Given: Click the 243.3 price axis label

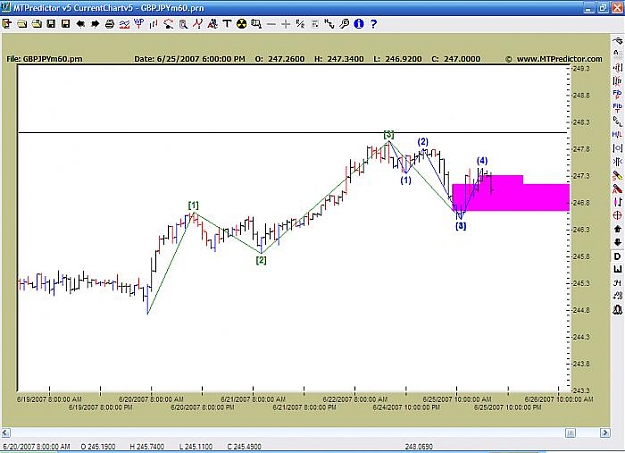Looking at the screenshot, I should pos(581,390).
